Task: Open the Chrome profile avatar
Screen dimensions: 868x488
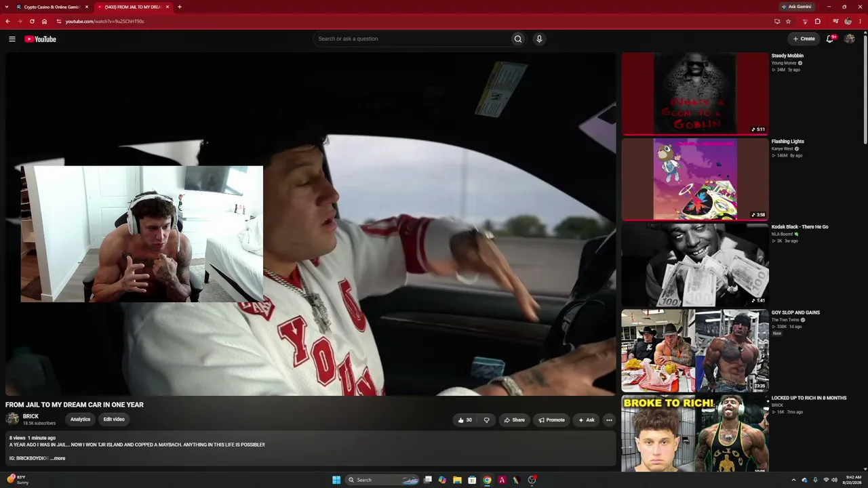Action: click(848, 21)
